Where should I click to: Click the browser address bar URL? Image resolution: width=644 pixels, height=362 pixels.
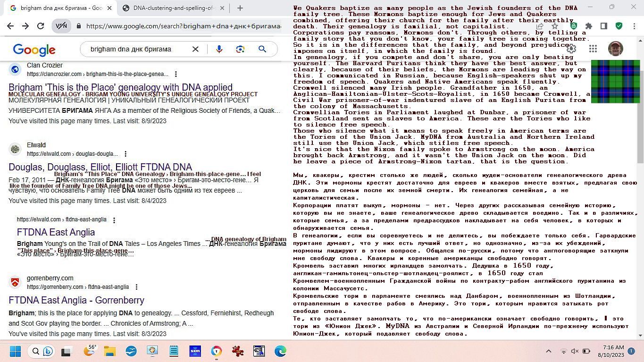(183, 26)
